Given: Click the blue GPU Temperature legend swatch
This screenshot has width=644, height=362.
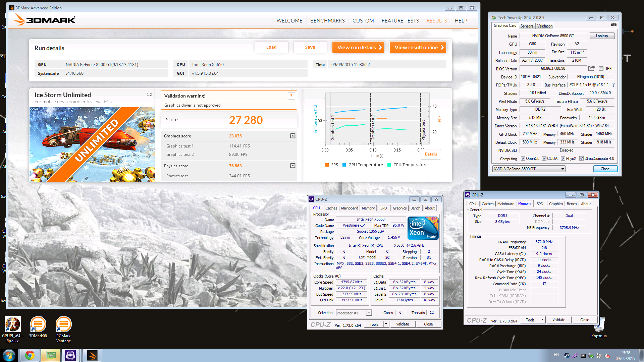Looking at the screenshot, I should click(x=344, y=165).
